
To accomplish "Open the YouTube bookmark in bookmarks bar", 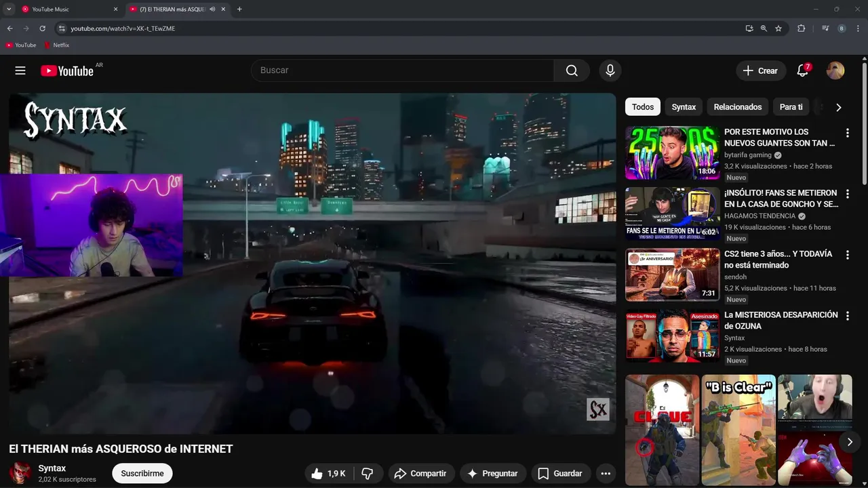I will (21, 45).
